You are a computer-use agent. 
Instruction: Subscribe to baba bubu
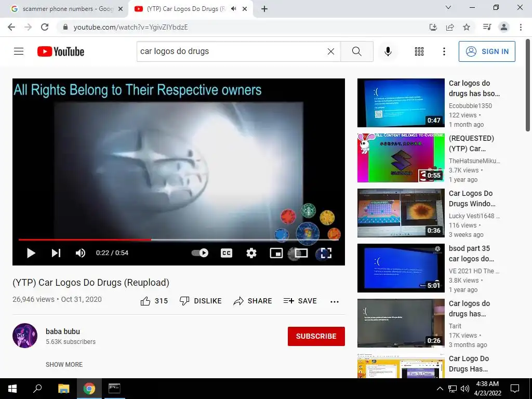click(316, 336)
